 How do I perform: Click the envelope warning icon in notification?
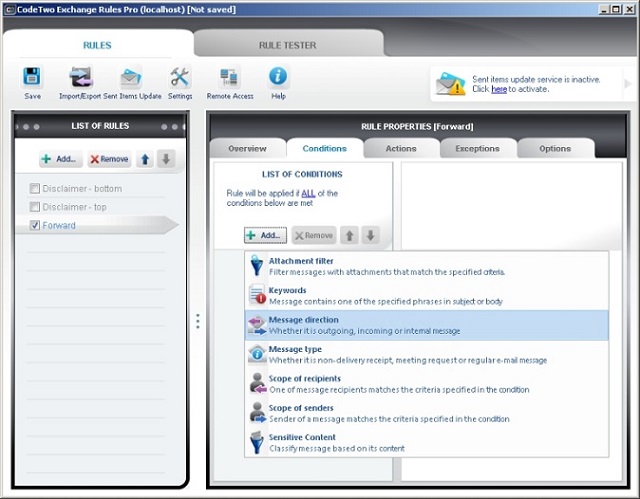450,84
